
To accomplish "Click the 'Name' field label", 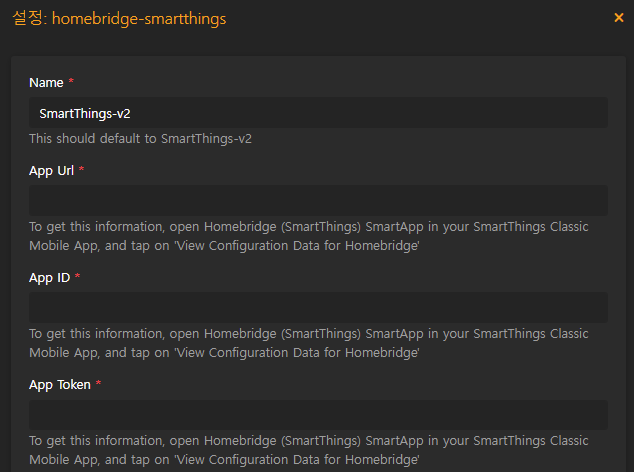I will pyautogui.click(x=46, y=83).
